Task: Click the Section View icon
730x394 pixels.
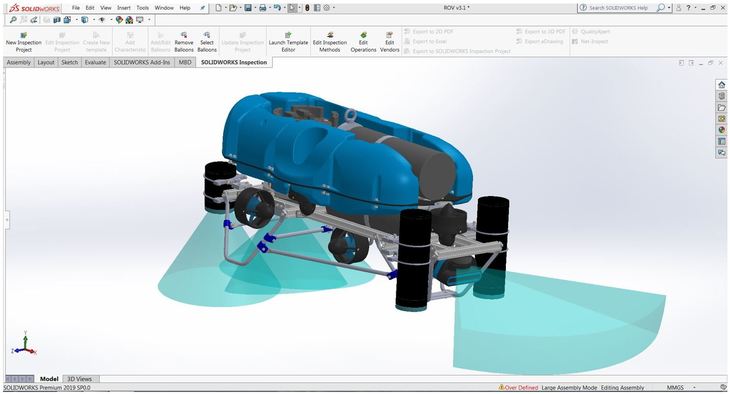Action: pos(57,20)
